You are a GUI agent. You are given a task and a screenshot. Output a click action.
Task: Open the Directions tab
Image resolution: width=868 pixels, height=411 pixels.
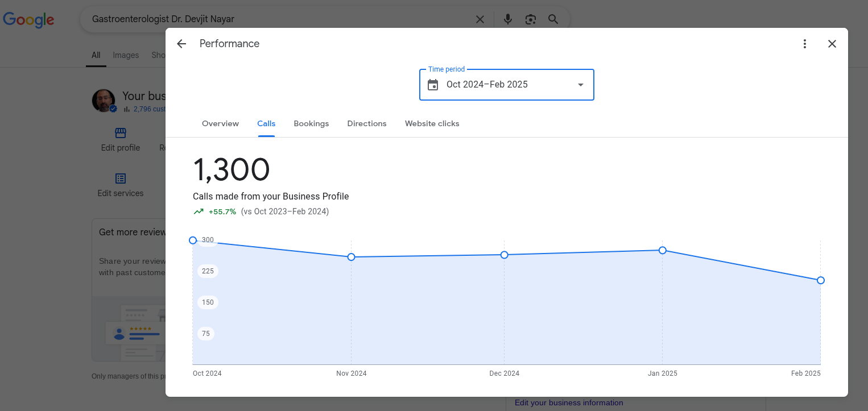tap(366, 123)
